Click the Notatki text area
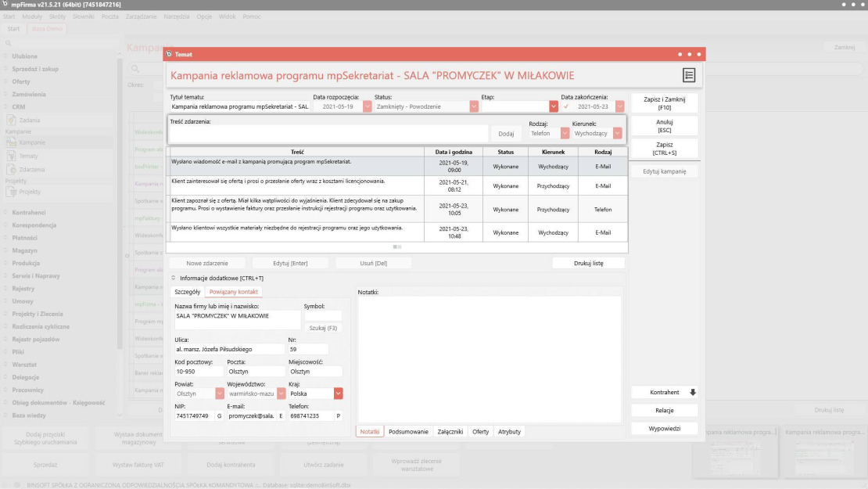868x489 pixels. point(490,359)
